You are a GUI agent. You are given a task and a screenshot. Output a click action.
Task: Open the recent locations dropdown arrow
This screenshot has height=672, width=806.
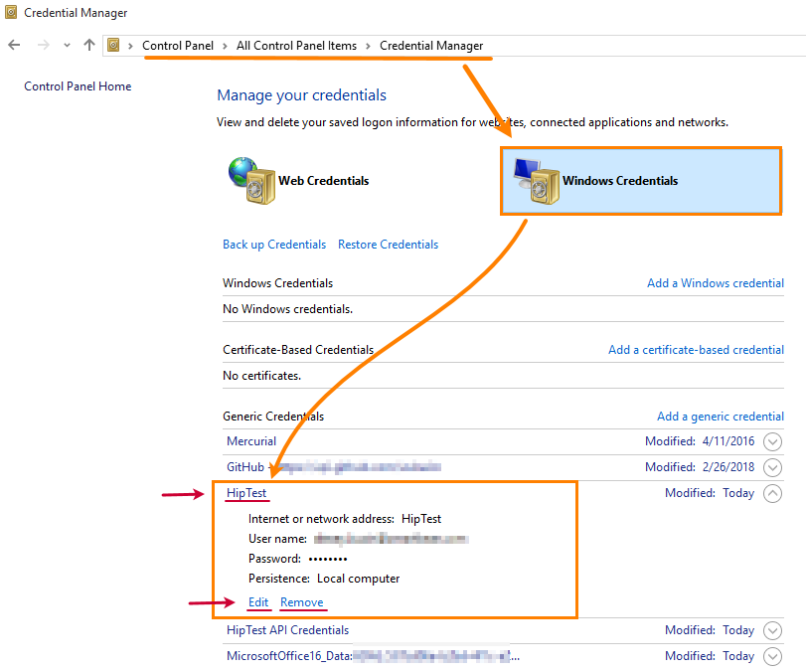tap(66, 46)
